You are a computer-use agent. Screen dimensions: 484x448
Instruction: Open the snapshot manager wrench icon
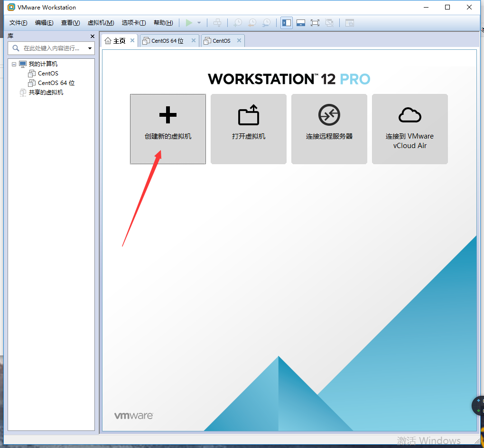(x=266, y=23)
